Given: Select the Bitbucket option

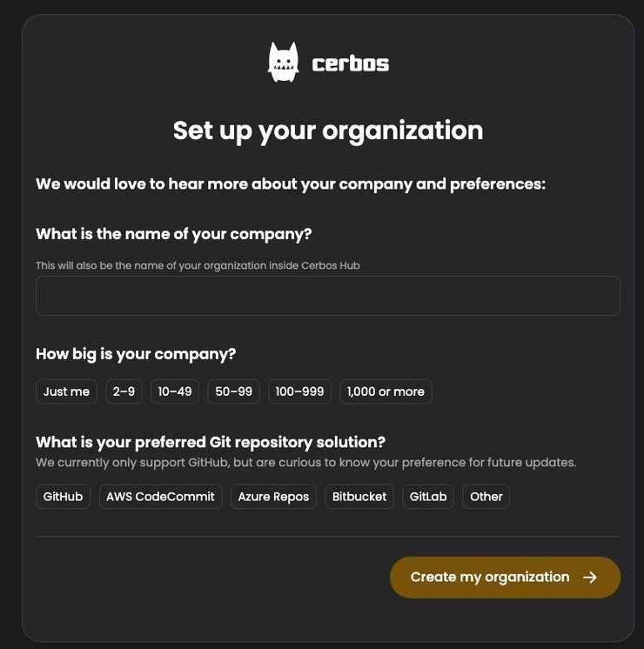Looking at the screenshot, I should pyautogui.click(x=359, y=497).
